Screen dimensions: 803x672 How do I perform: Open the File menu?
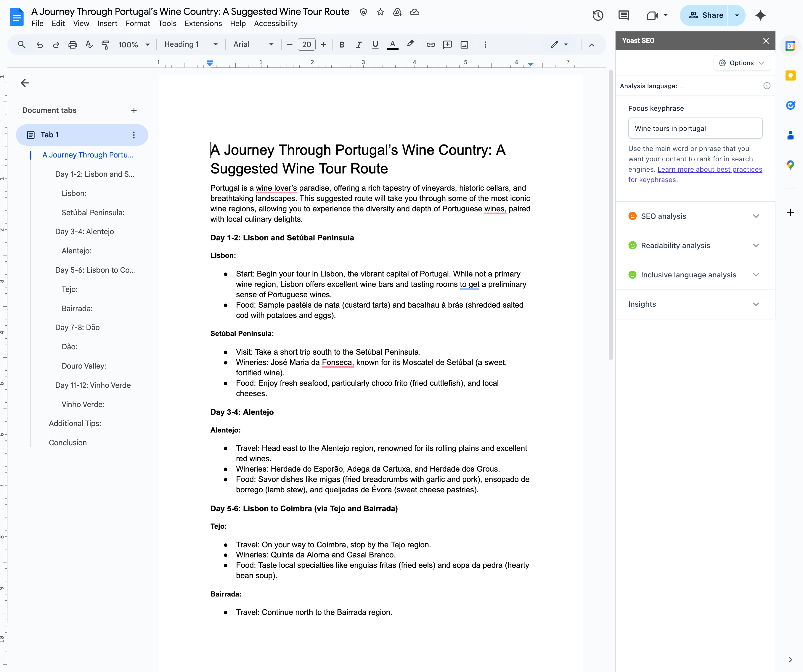coord(38,23)
